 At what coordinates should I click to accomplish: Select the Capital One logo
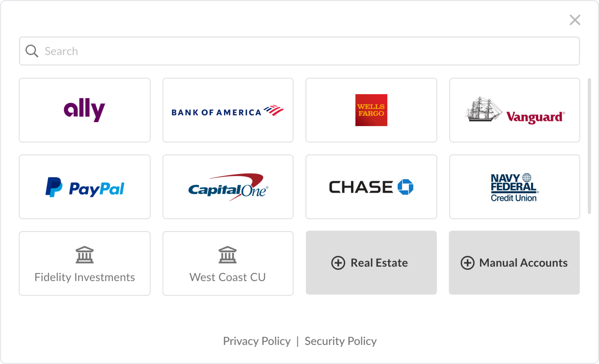(x=228, y=187)
